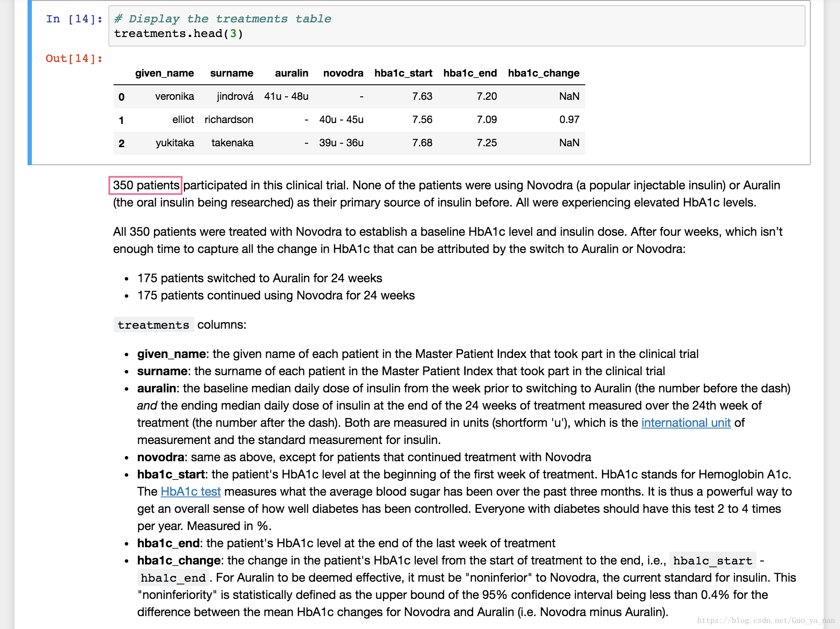Click the 0.97 hba1c_change value
Viewport: 840px width, 629px height.
click(x=569, y=120)
